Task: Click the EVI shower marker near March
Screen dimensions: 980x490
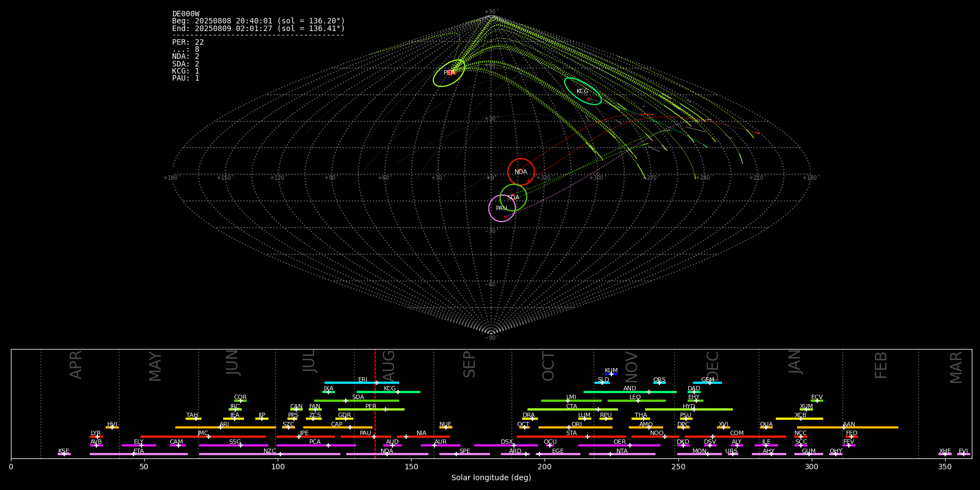Action: tap(964, 454)
